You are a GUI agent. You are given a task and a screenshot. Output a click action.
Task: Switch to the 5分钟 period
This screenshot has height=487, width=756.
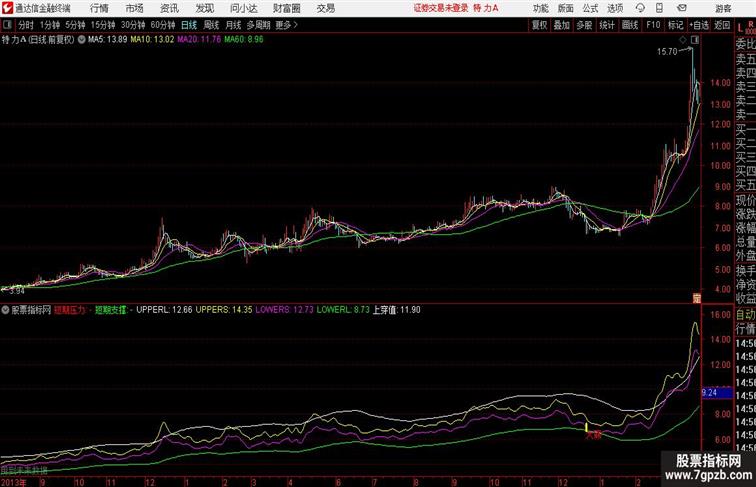[75, 25]
